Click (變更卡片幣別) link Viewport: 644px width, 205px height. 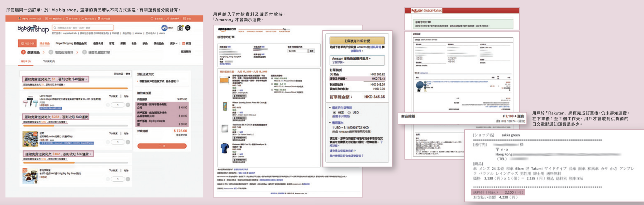(x=341, y=116)
